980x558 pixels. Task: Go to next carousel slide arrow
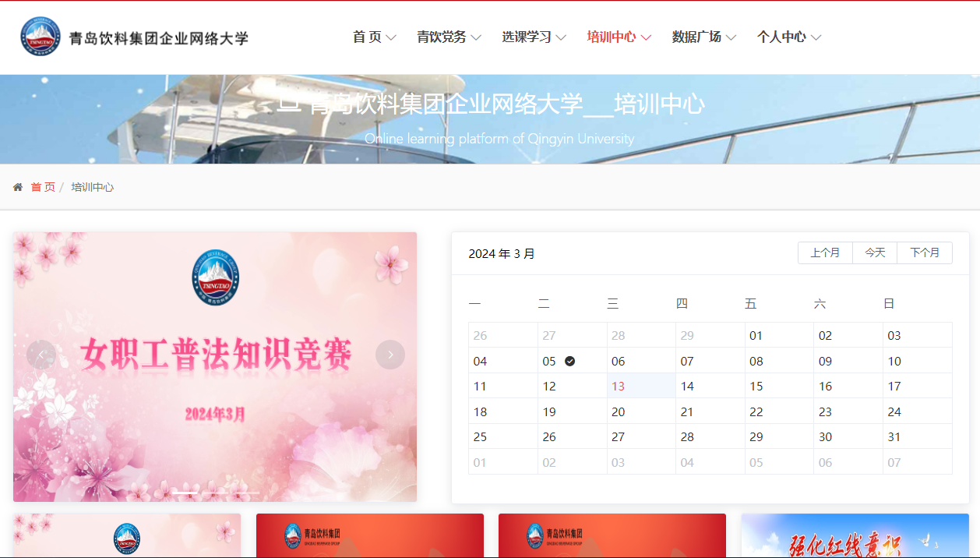(x=390, y=355)
